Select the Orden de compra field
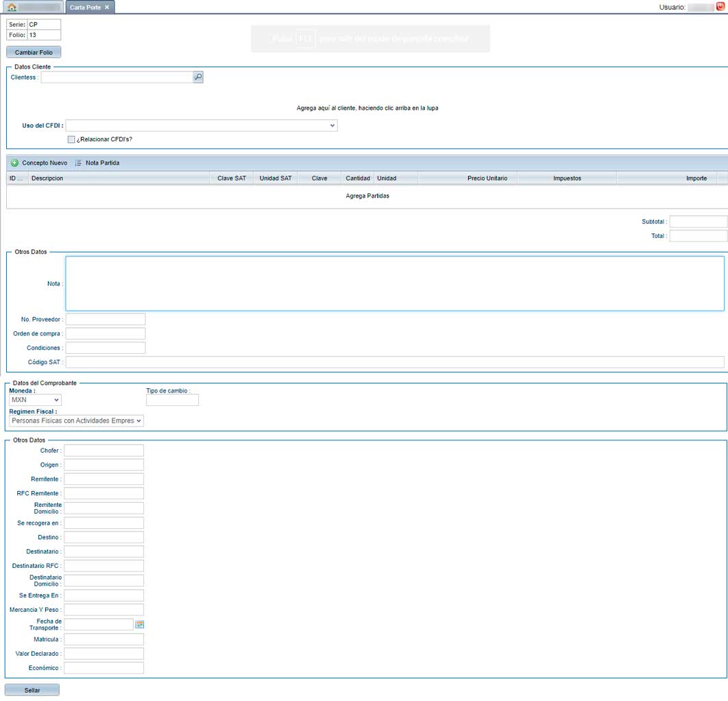This screenshot has height=701, width=728. click(106, 333)
